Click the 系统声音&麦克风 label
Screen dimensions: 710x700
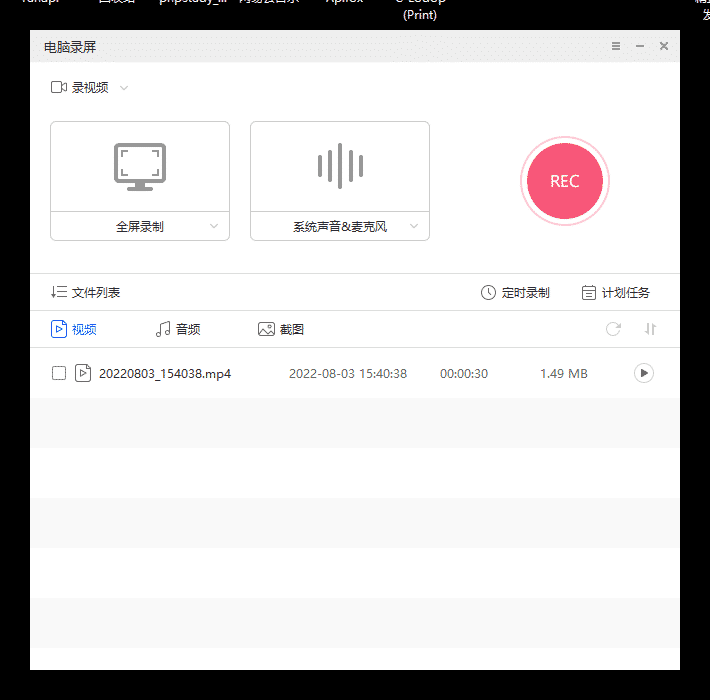pyautogui.click(x=340, y=226)
